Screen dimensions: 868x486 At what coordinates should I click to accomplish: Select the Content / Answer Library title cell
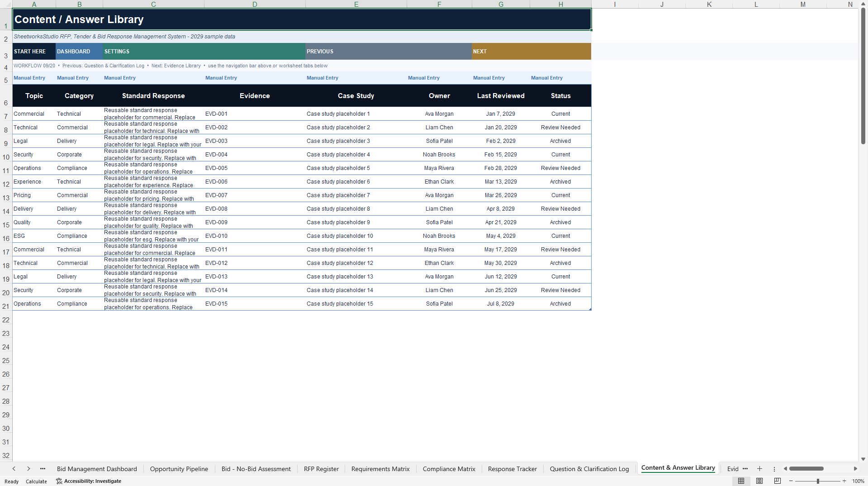tap(302, 19)
